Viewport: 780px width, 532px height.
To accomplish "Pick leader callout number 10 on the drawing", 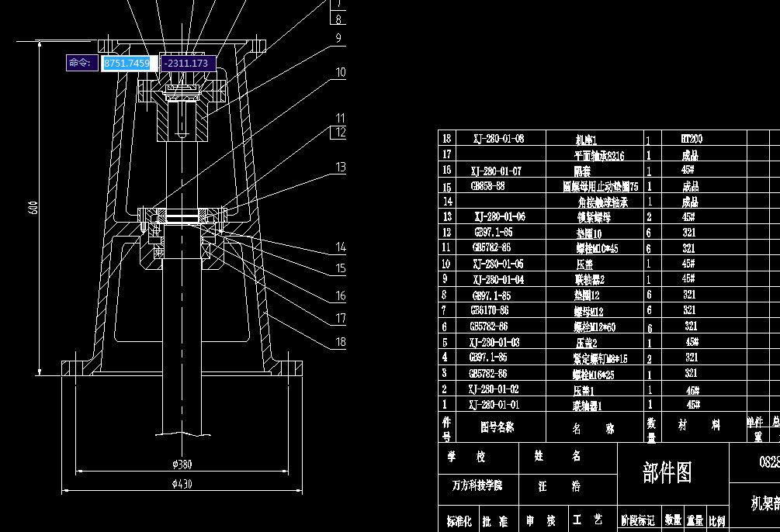I will [x=340, y=73].
